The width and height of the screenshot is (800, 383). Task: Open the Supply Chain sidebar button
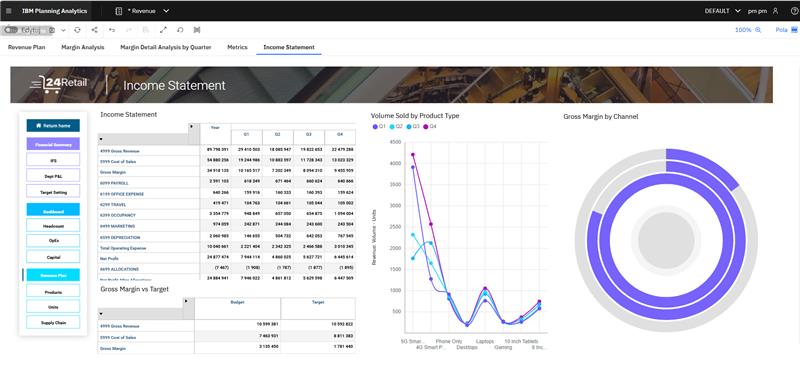click(54, 322)
